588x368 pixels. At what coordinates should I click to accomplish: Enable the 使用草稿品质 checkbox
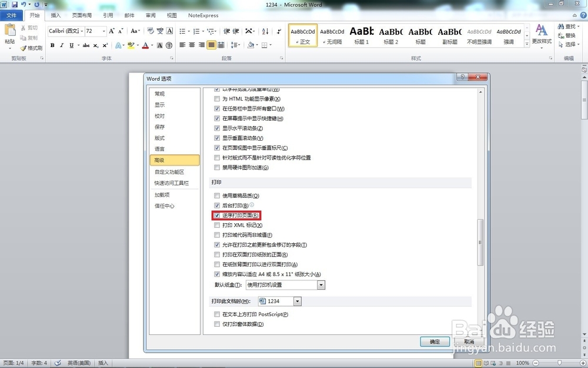(217, 195)
